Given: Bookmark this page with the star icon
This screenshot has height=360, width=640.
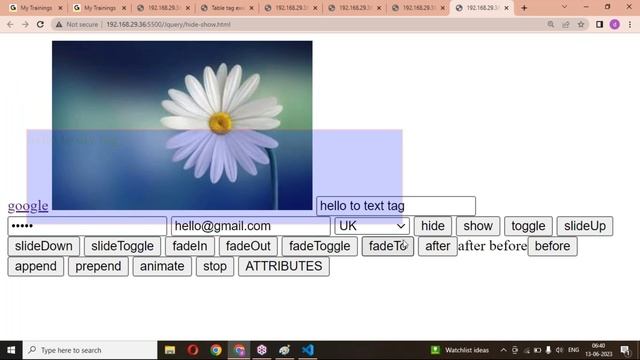Looking at the screenshot, I should point(581,24).
